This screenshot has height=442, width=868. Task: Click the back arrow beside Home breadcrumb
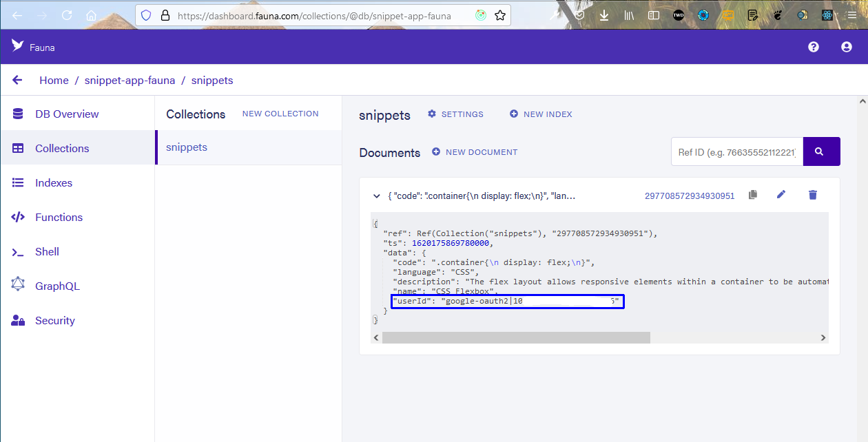click(x=18, y=80)
